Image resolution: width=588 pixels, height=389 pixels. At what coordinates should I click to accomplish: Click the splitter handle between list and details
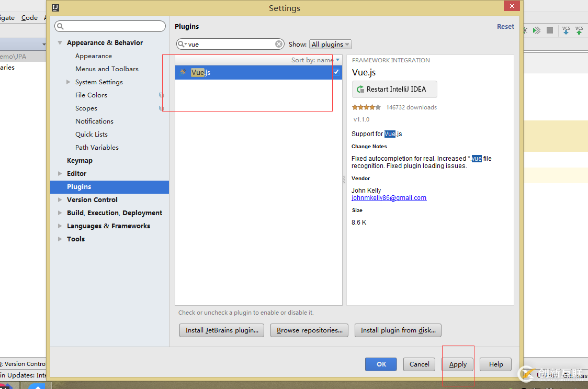(344, 180)
